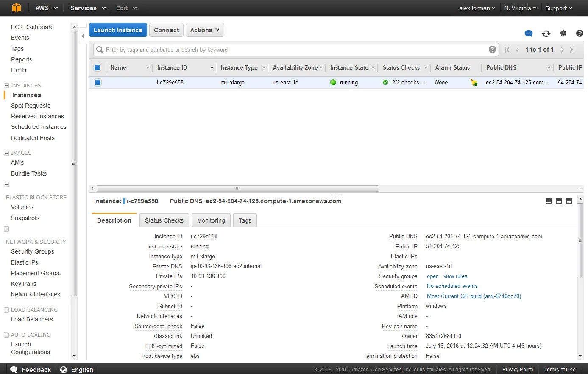Toggle the select-all instances checkbox

click(98, 67)
